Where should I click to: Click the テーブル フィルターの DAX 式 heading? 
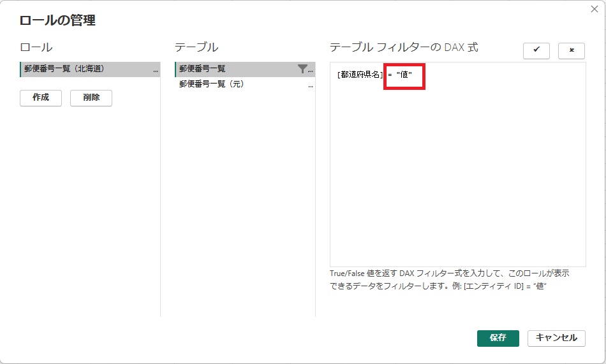pos(404,47)
